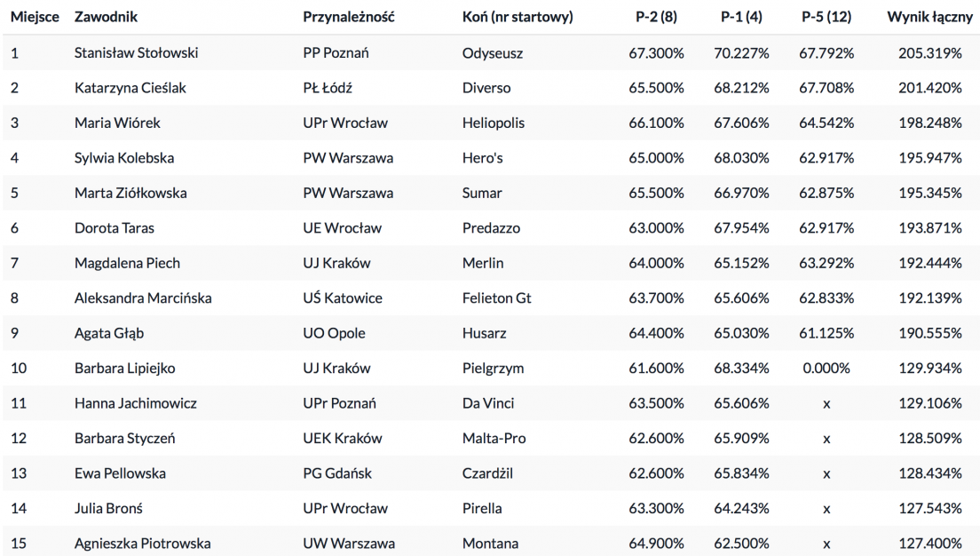Click the Koń (nr startowy) header
This screenshot has width=980, height=556.
click(518, 17)
